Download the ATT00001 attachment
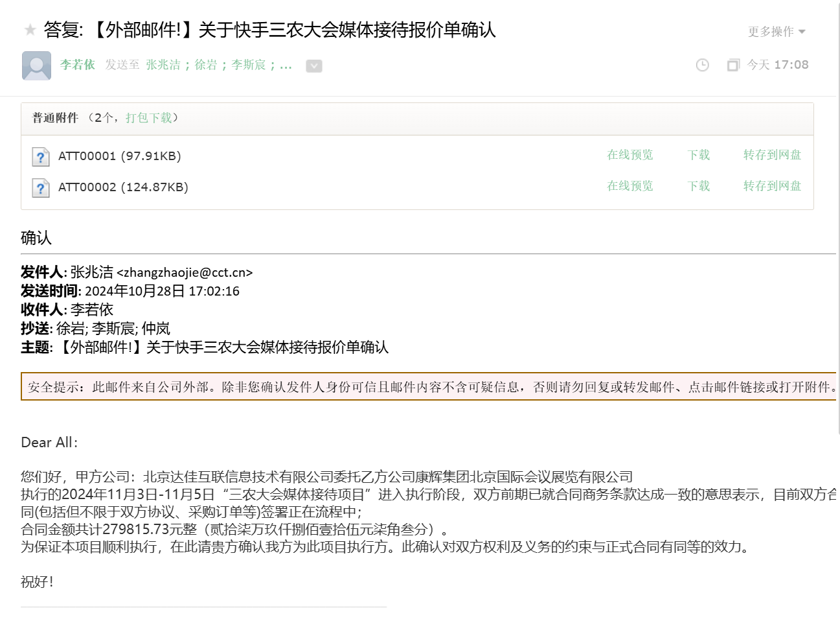 click(x=698, y=155)
